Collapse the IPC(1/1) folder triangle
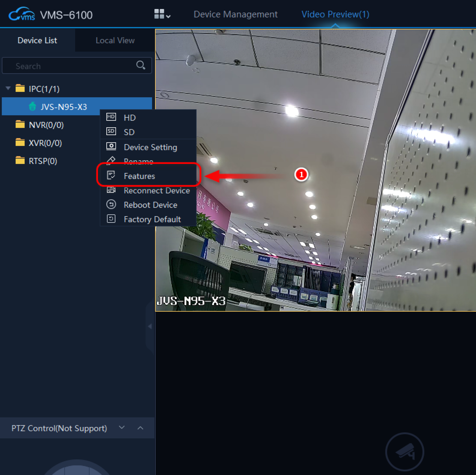The width and height of the screenshot is (476, 475). coord(8,88)
